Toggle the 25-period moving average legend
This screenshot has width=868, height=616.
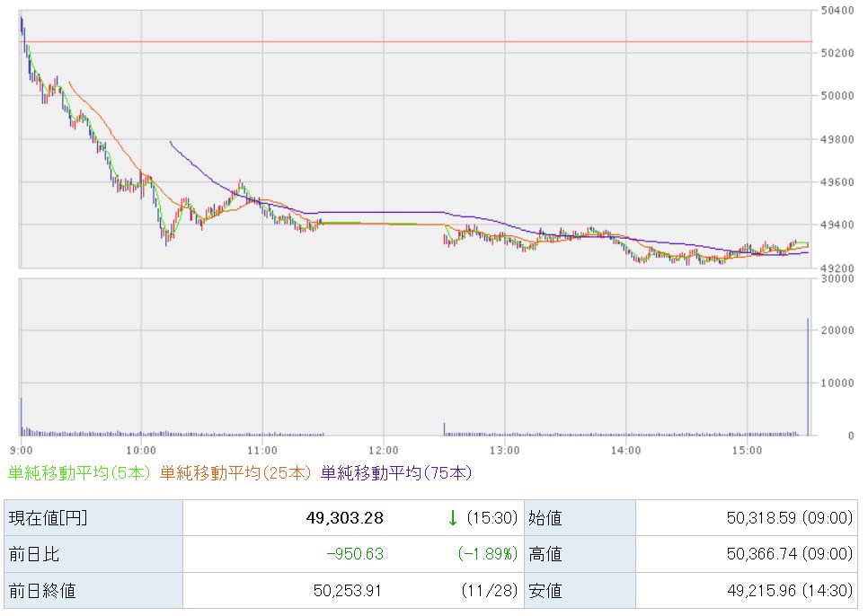point(235,472)
